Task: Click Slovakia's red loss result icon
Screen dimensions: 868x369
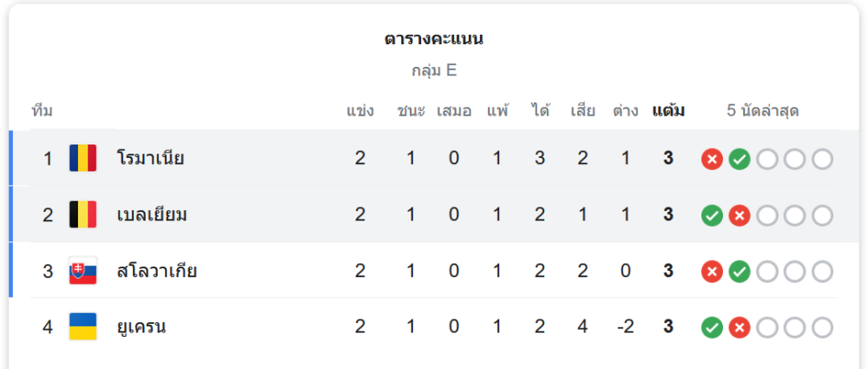Action: coord(712,272)
